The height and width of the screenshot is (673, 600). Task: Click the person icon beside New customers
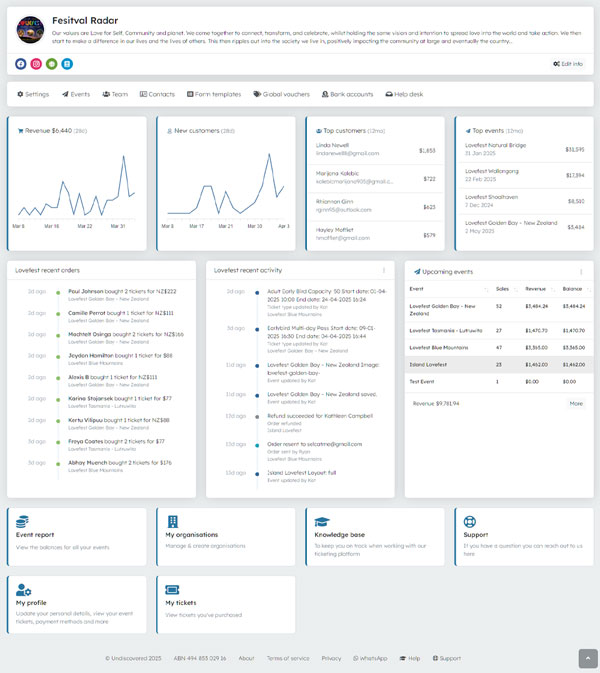(x=170, y=131)
